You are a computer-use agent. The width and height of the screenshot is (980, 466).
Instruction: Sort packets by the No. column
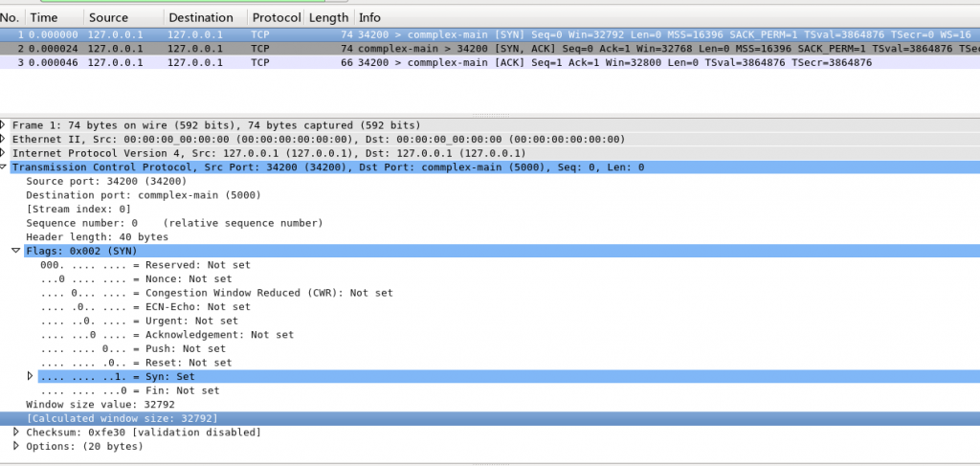point(12,17)
